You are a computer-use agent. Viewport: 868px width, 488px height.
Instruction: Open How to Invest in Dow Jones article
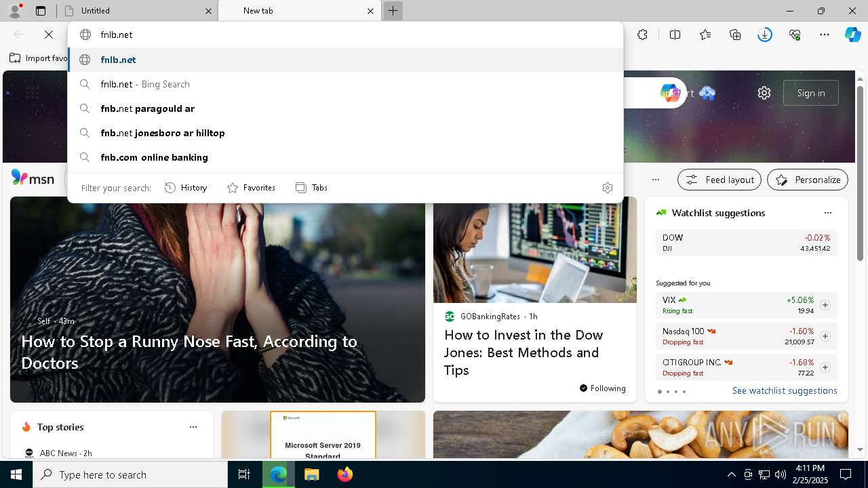pyautogui.click(x=524, y=352)
